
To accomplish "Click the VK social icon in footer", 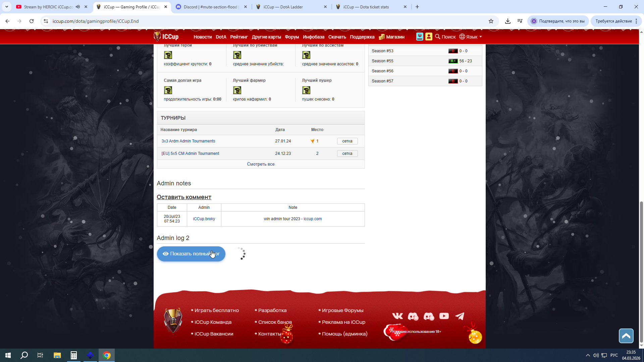I will tap(397, 316).
